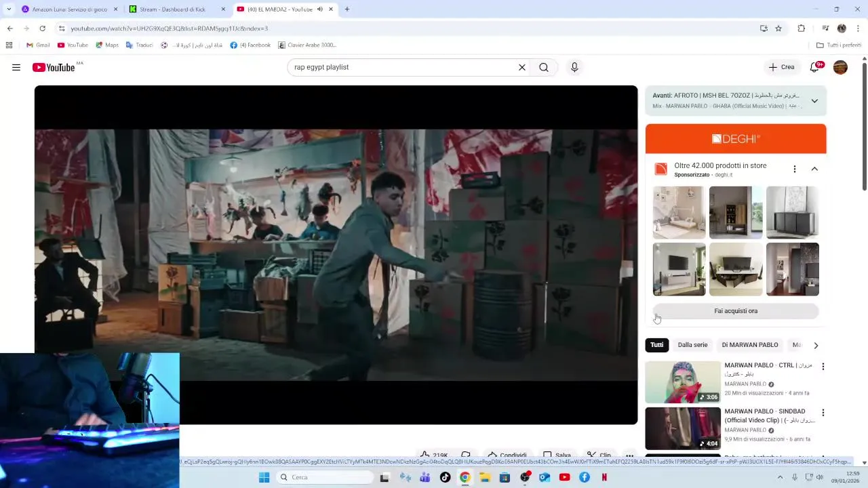Screen dimensions: 868x488
Task: Bookmark this page with the star icon
Action: point(778,28)
